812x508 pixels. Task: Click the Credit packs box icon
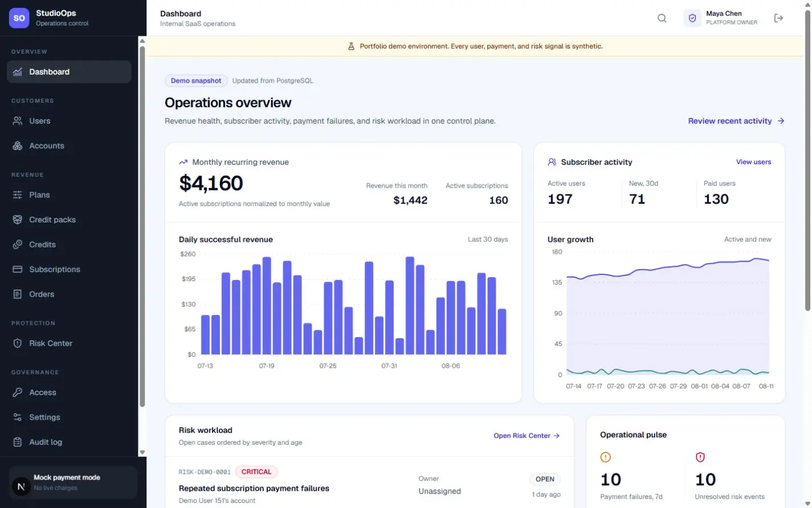pos(18,220)
